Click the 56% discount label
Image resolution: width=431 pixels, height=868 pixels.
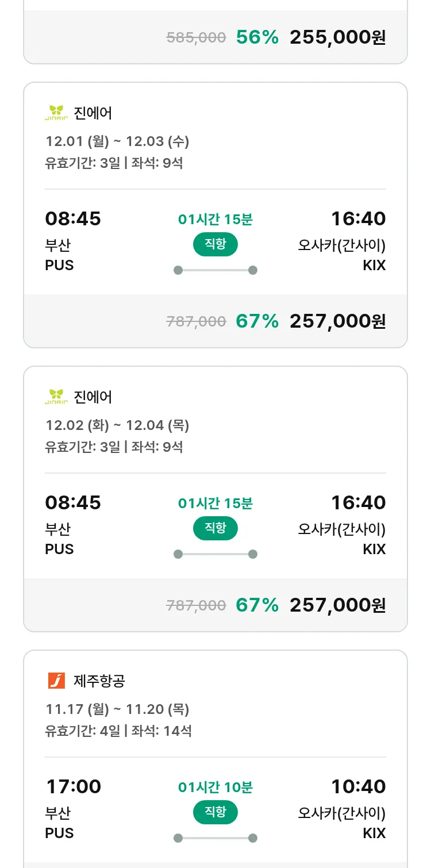click(x=257, y=37)
